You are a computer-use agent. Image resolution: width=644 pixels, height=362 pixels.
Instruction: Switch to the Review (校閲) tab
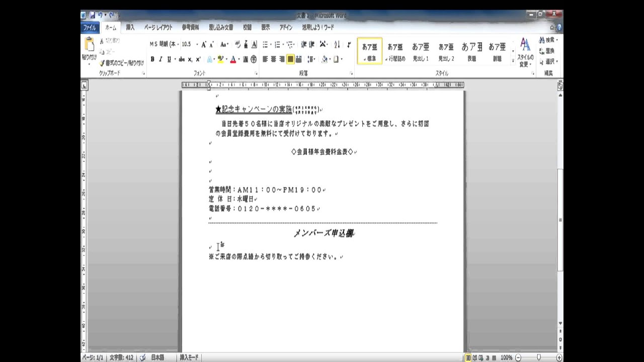pyautogui.click(x=247, y=28)
